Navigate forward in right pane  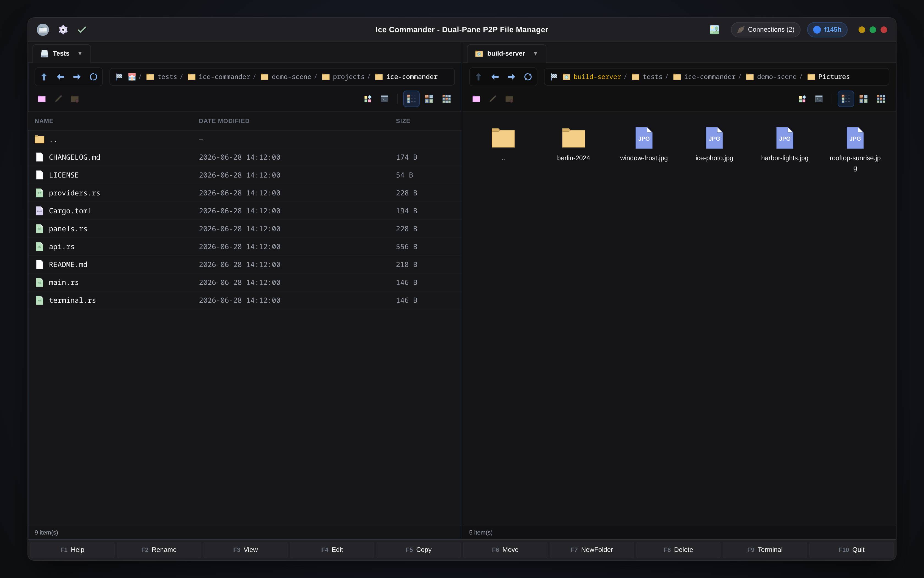point(511,77)
